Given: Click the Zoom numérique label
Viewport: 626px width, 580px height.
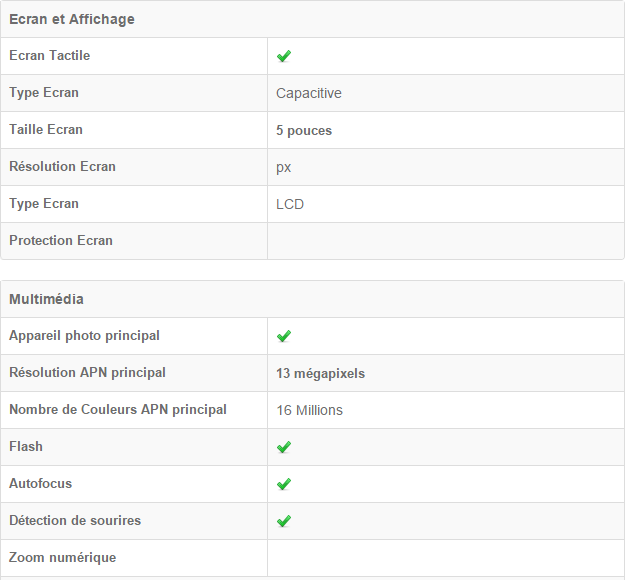Looking at the screenshot, I should pyautogui.click(x=62, y=558).
